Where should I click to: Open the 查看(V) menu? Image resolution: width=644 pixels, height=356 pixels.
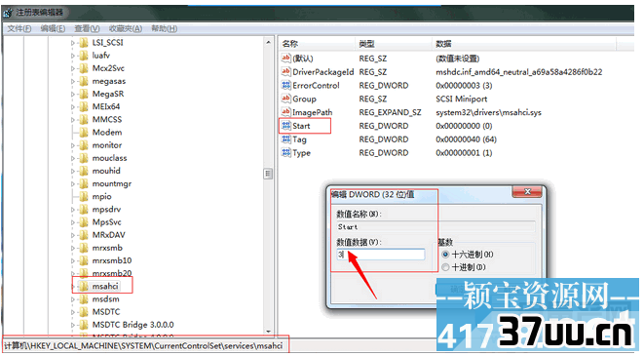coord(87,28)
